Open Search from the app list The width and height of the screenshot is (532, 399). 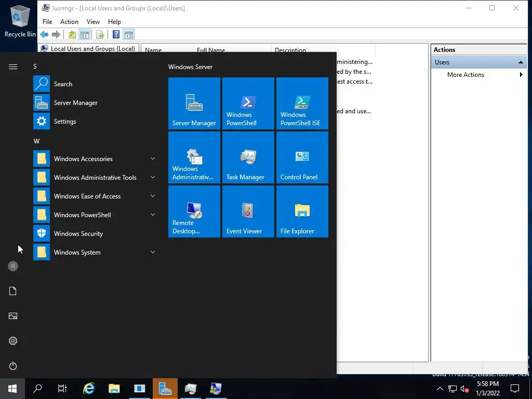coord(95,84)
